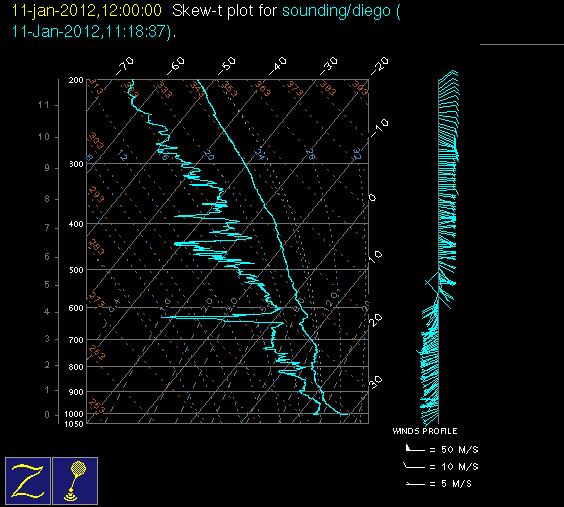Click the yellow Z logo icon
Image resolution: width=564 pixels, height=507 pixels.
click(28, 481)
